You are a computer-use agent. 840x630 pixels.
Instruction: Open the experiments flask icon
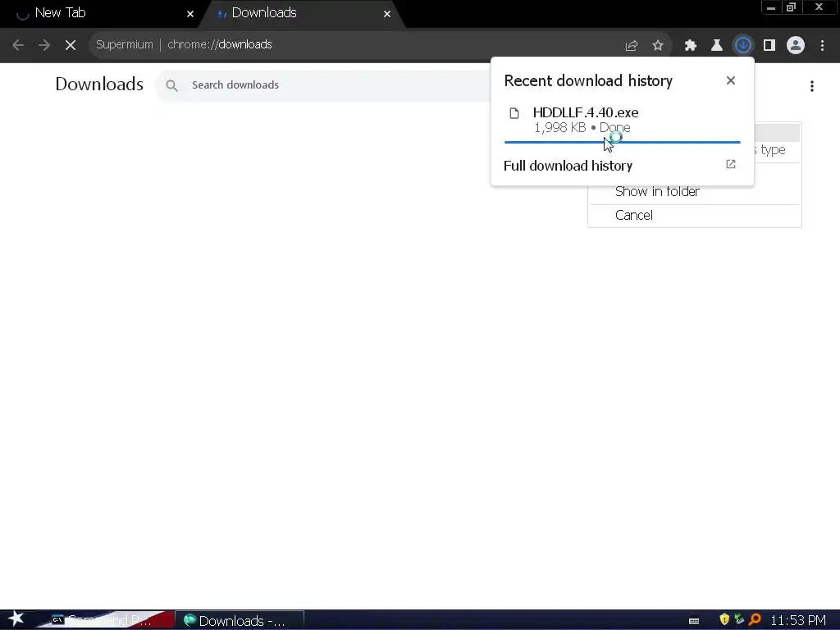pos(717,46)
